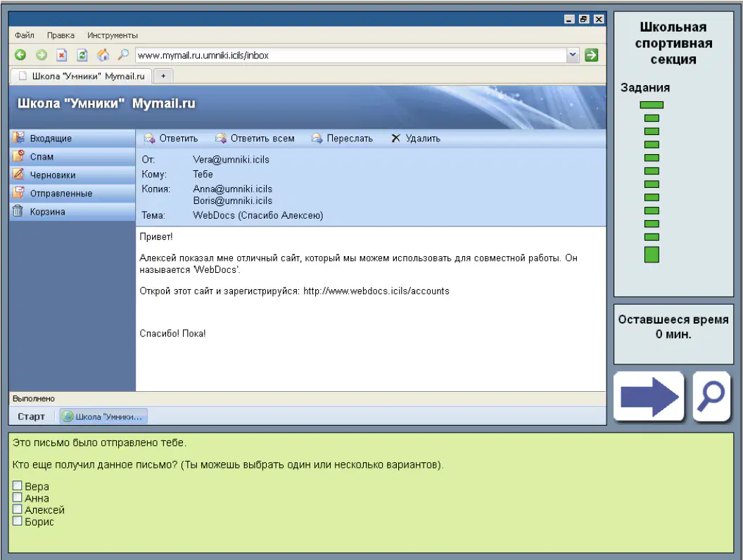
Task: Click the browser Back arrow icon
Action: tap(20, 55)
